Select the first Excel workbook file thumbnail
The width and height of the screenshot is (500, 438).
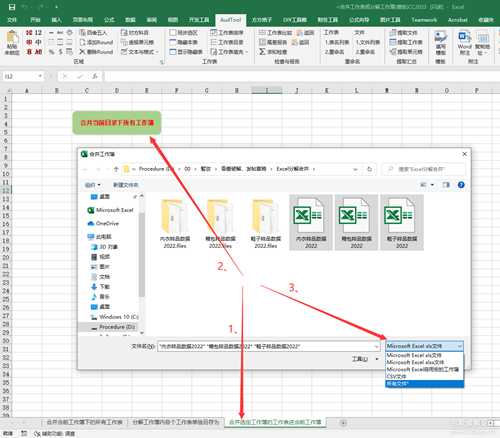pyautogui.click(x=311, y=222)
